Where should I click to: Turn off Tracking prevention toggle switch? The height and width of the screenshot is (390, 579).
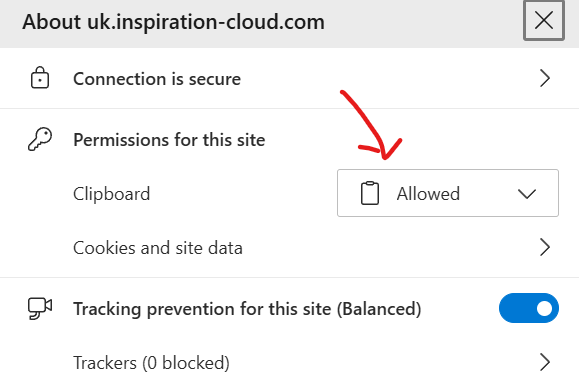pyautogui.click(x=528, y=308)
